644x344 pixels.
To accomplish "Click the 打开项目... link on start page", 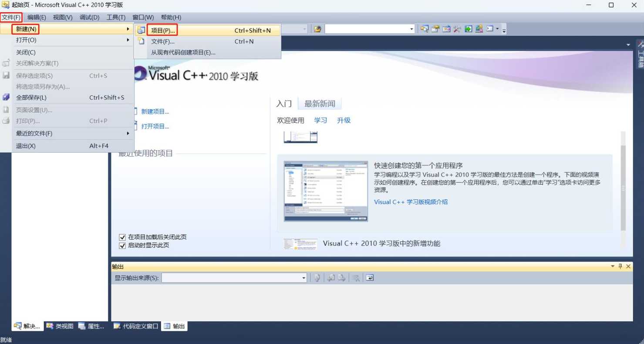I will coord(155,126).
